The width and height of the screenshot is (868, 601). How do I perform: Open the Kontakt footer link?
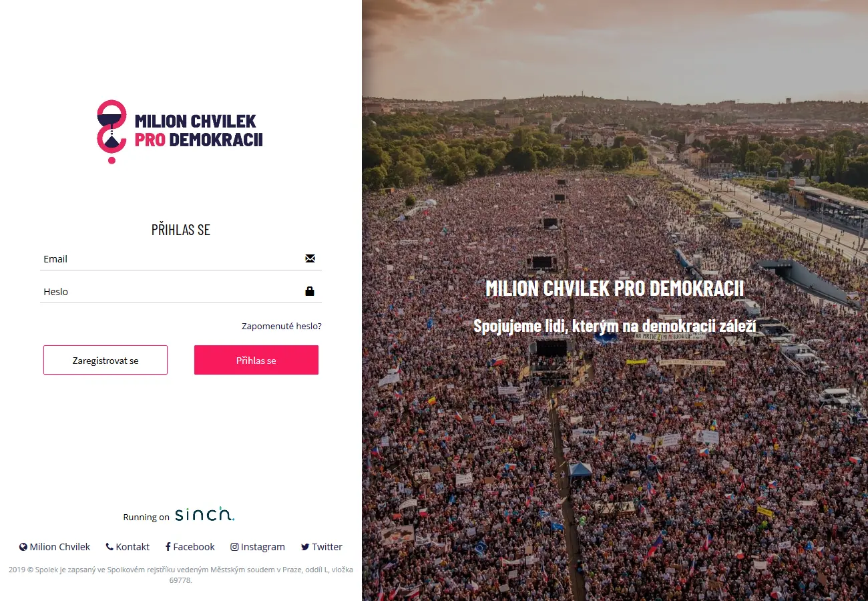coord(133,547)
